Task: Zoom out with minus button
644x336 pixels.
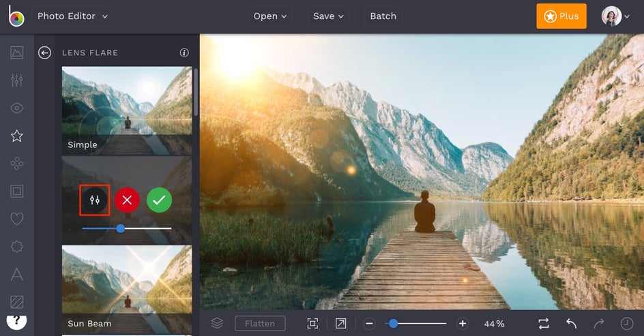Action: tap(369, 323)
